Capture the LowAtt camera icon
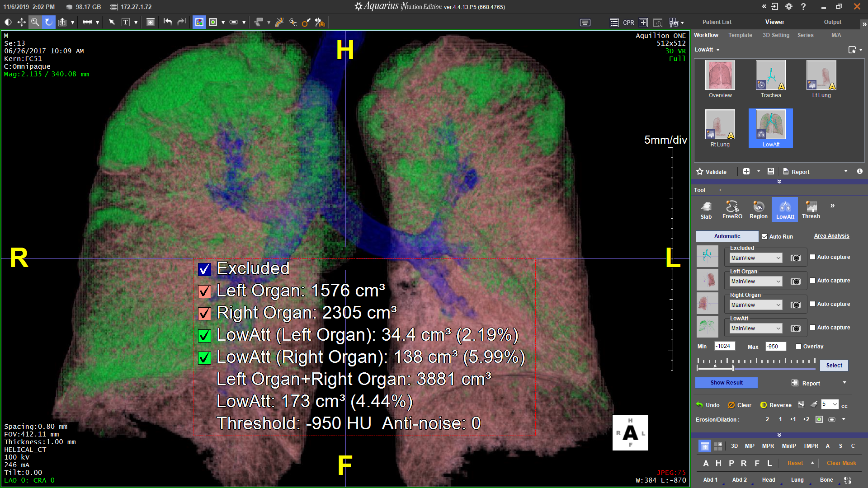Viewport: 868px width, 488px height. 796,328
